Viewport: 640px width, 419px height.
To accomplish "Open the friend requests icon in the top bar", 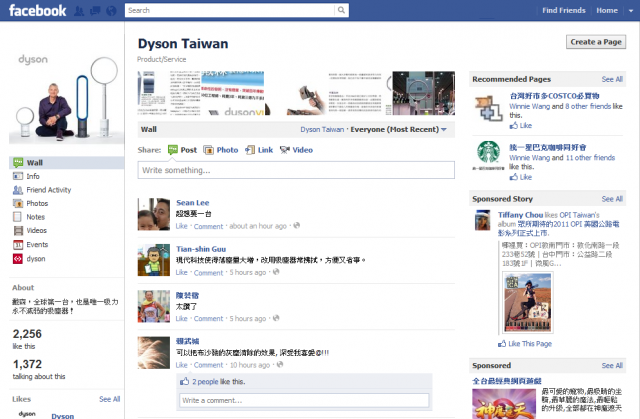I will tap(79, 11).
